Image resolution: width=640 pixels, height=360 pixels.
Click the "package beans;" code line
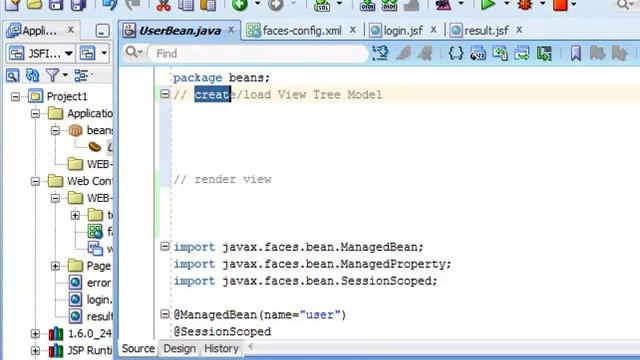[x=222, y=78]
